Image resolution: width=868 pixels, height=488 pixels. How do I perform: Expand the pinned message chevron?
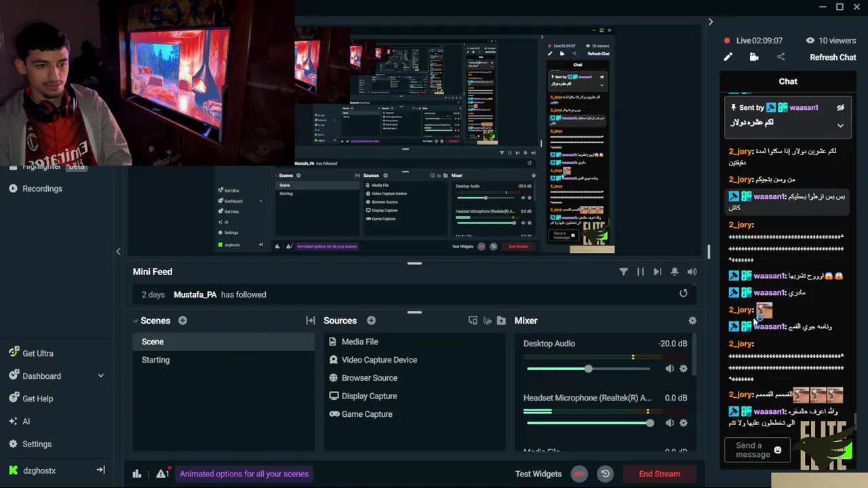(x=840, y=125)
